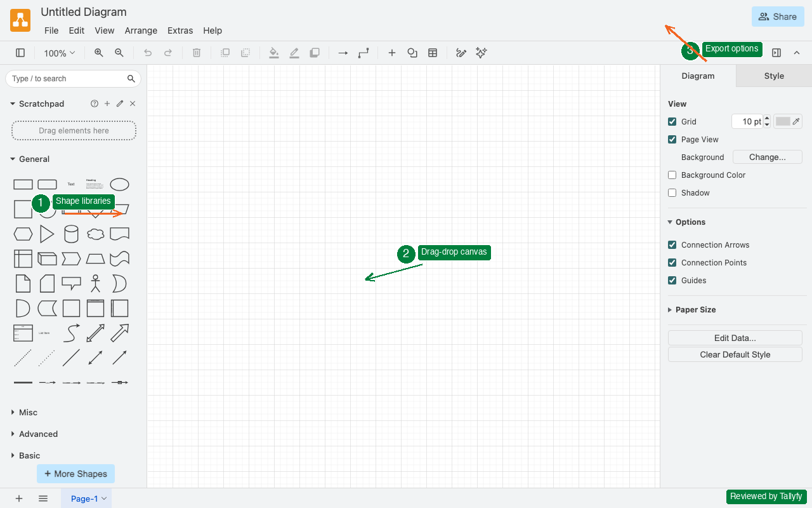
Task: Switch to the Style tab
Action: pos(773,76)
